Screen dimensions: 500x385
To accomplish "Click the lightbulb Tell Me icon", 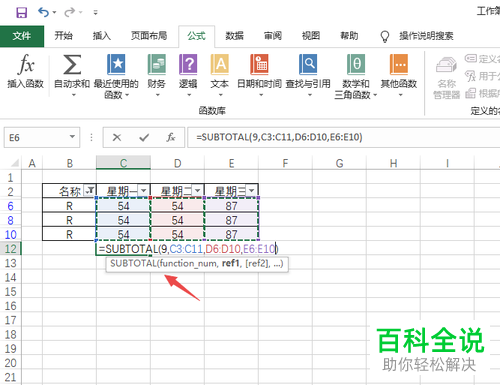I will point(385,36).
